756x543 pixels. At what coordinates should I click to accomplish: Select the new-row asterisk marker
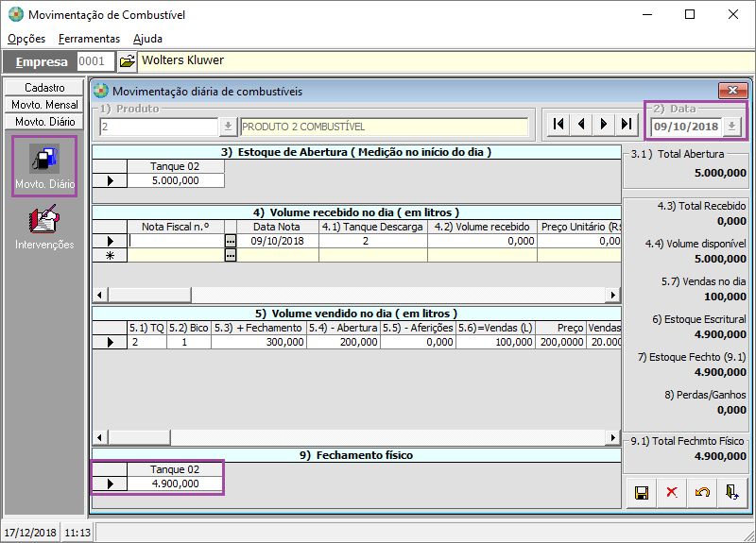tap(110, 255)
